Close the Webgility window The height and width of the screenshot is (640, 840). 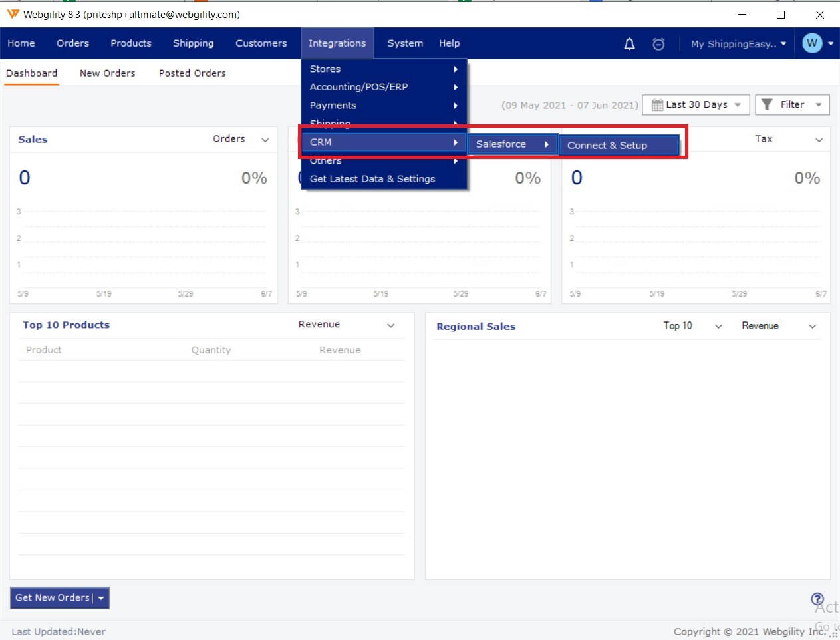point(820,14)
